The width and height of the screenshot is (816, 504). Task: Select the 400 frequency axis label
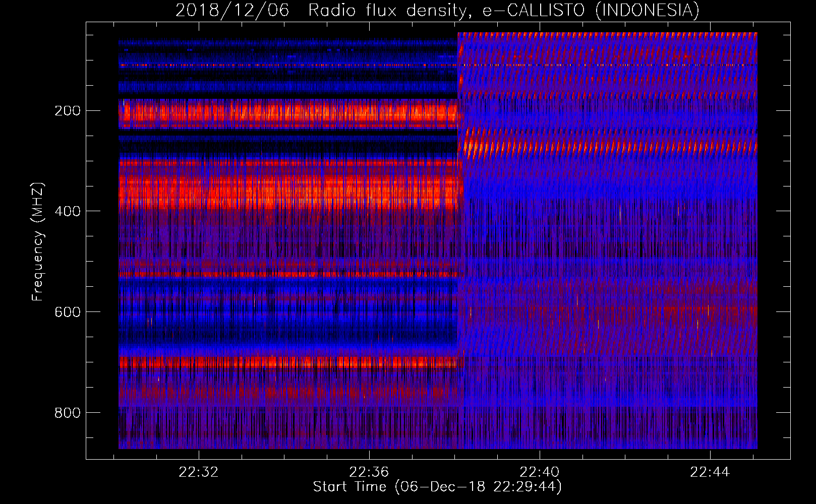(67, 211)
